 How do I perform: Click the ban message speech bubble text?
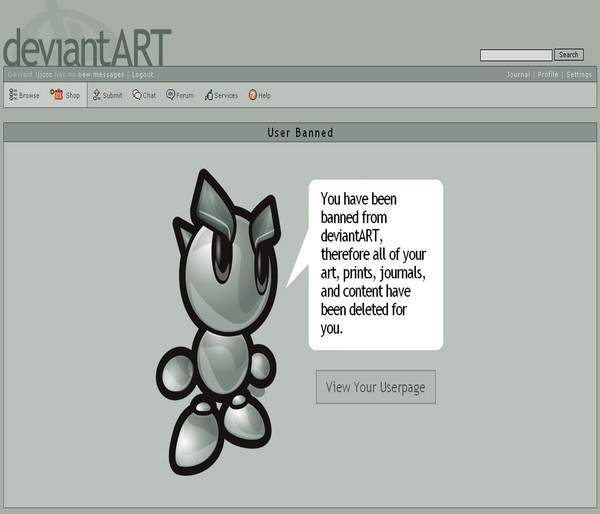[x=373, y=263]
